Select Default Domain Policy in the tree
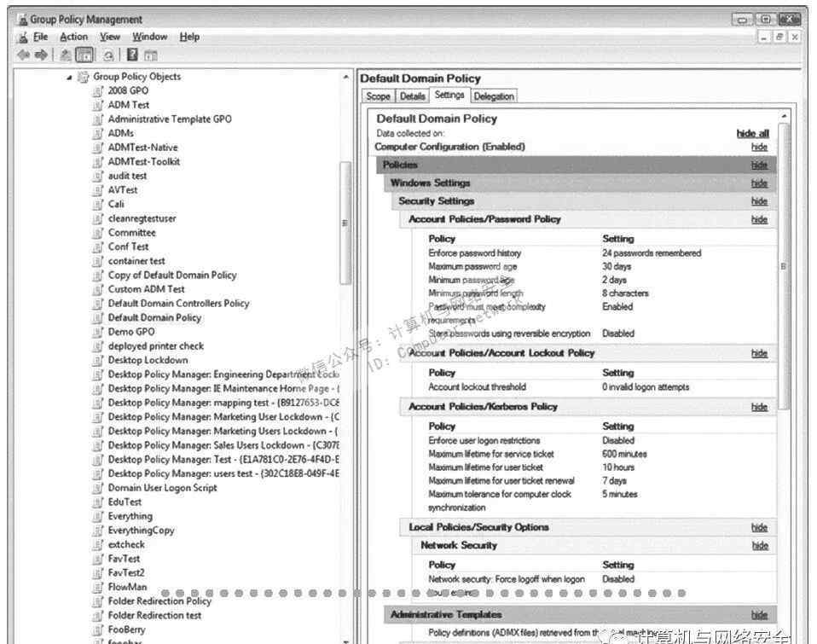The width and height of the screenshot is (817, 644). pyautogui.click(x=154, y=318)
